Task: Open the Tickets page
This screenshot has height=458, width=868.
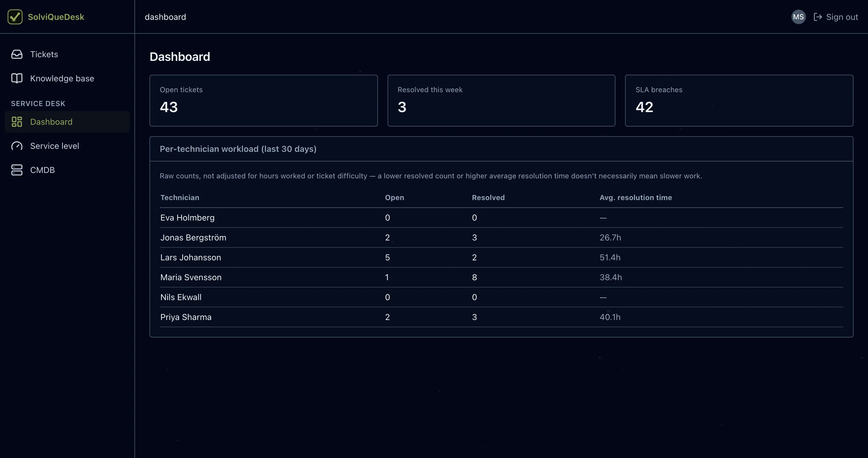Action: tap(68, 54)
